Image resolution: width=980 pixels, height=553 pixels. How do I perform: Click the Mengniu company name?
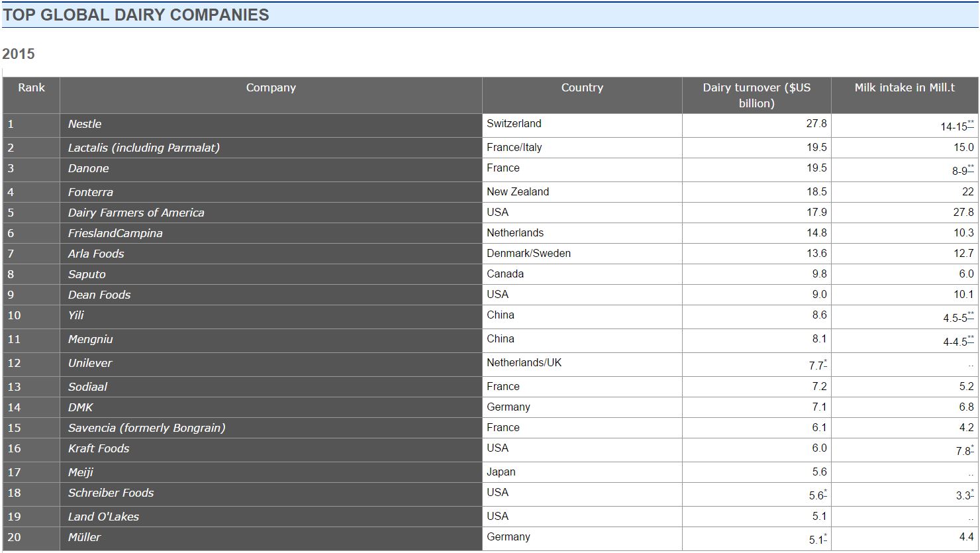91,340
